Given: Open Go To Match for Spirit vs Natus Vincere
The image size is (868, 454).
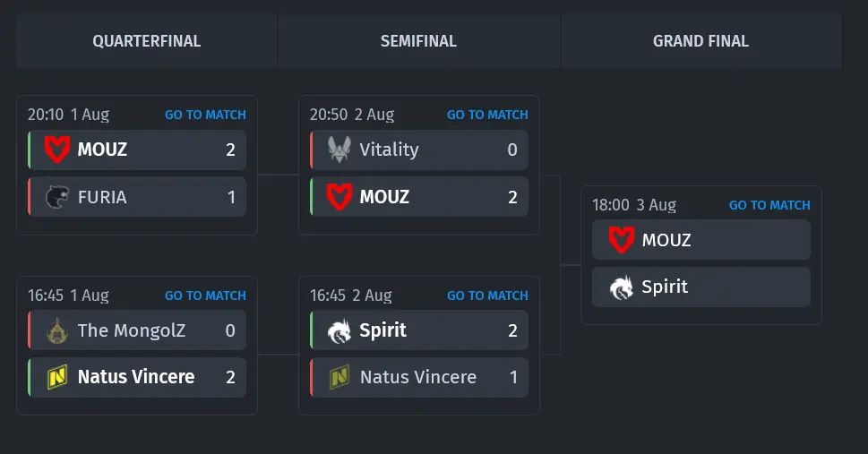Looking at the screenshot, I should coord(487,296).
